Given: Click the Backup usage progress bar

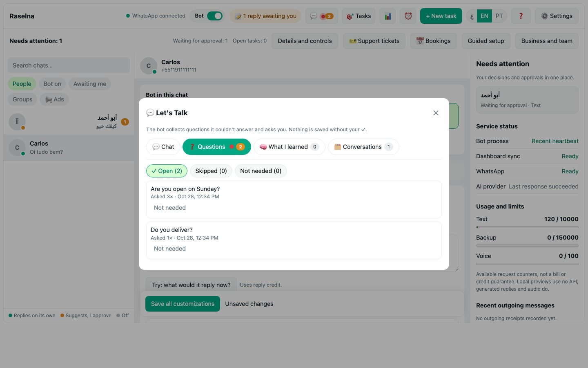Looking at the screenshot, I should coord(527,245).
